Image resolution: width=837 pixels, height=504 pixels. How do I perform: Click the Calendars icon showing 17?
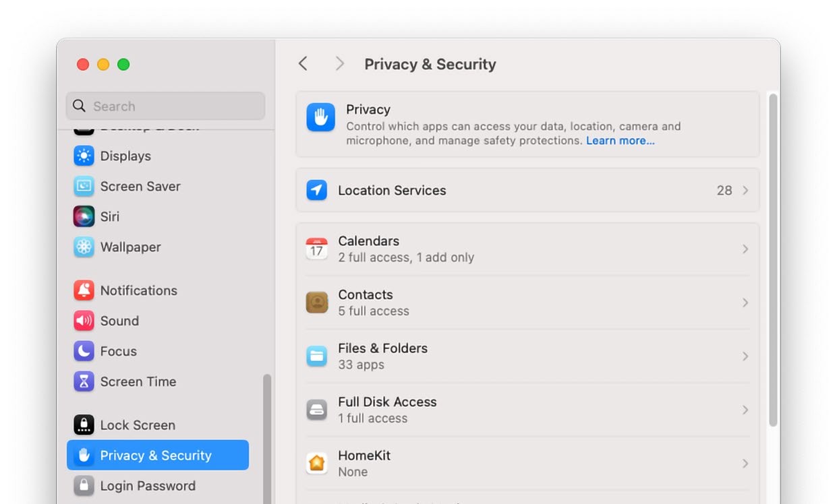tap(317, 249)
